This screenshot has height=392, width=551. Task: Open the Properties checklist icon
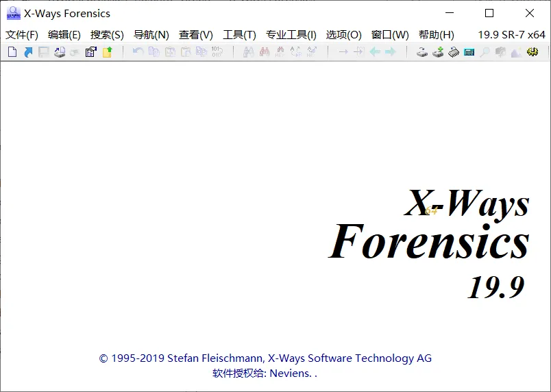pyautogui.click(x=91, y=52)
